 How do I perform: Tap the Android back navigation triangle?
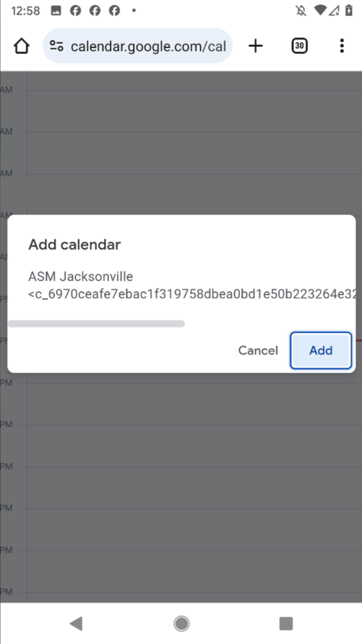pos(76,623)
